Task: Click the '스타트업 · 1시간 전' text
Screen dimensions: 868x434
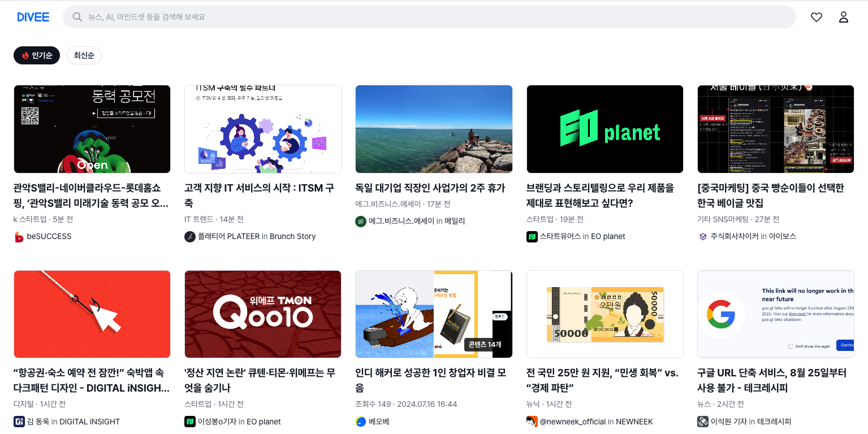Action: coord(214,404)
